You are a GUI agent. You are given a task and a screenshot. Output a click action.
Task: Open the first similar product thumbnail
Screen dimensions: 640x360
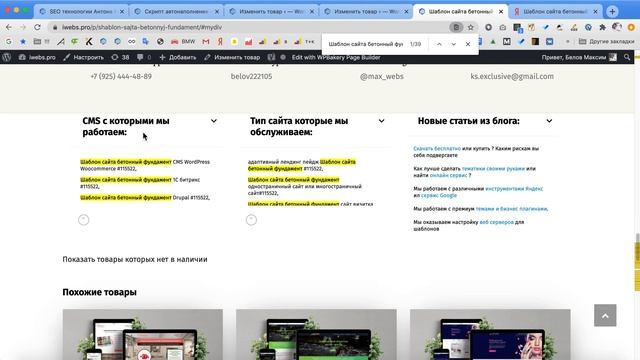[143, 334]
